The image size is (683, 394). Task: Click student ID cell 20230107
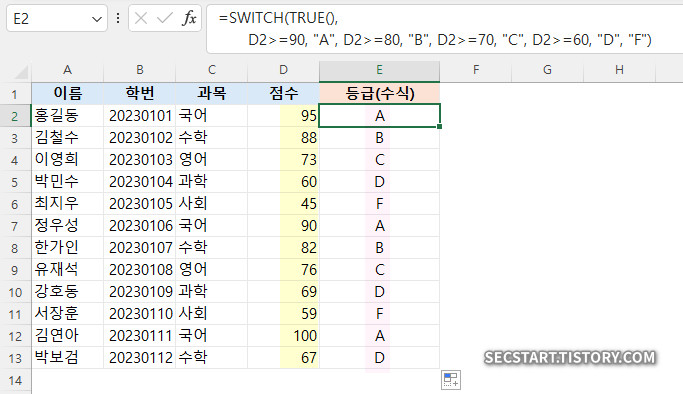pyautogui.click(x=139, y=248)
